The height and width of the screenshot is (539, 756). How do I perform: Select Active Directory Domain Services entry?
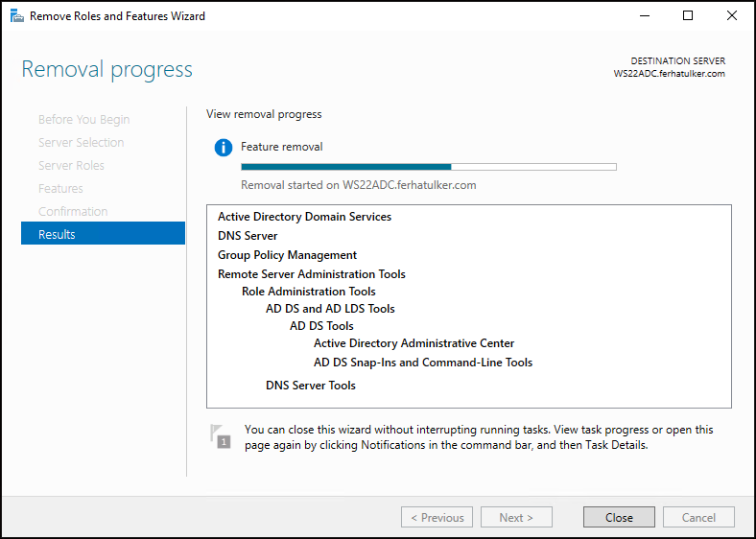[304, 217]
